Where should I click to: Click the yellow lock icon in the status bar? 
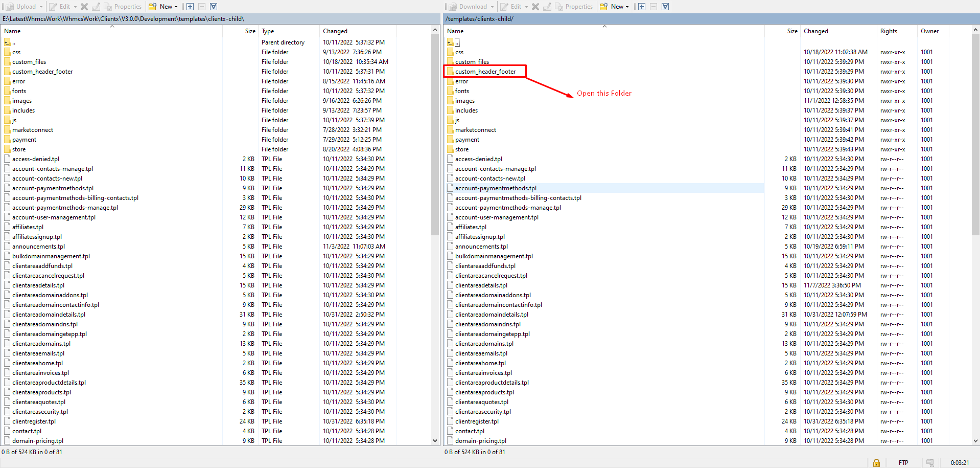tap(876, 463)
